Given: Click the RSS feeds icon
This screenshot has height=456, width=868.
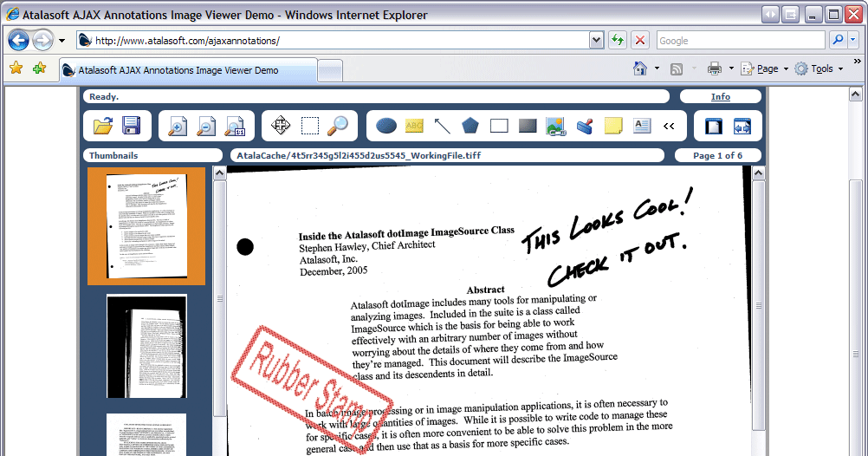Looking at the screenshot, I should click(676, 69).
